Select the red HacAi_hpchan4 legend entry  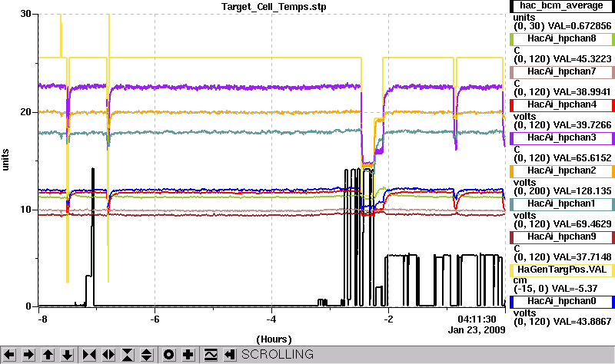click(562, 105)
